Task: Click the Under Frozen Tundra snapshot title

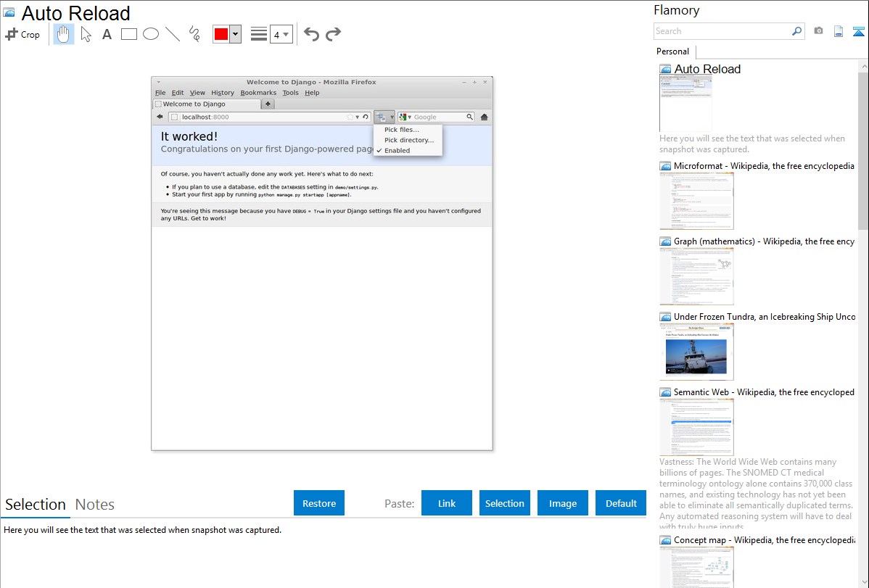Action: [x=765, y=317]
